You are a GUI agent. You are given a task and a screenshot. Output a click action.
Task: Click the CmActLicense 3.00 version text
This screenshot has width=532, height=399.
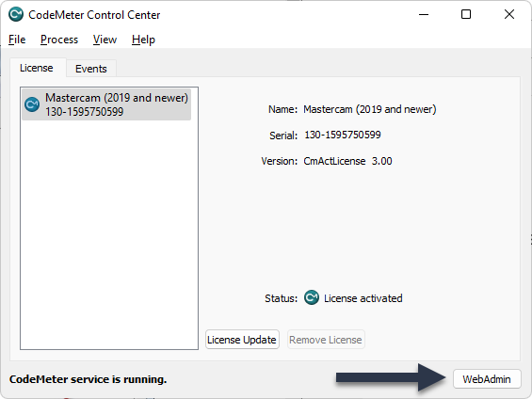pos(347,161)
